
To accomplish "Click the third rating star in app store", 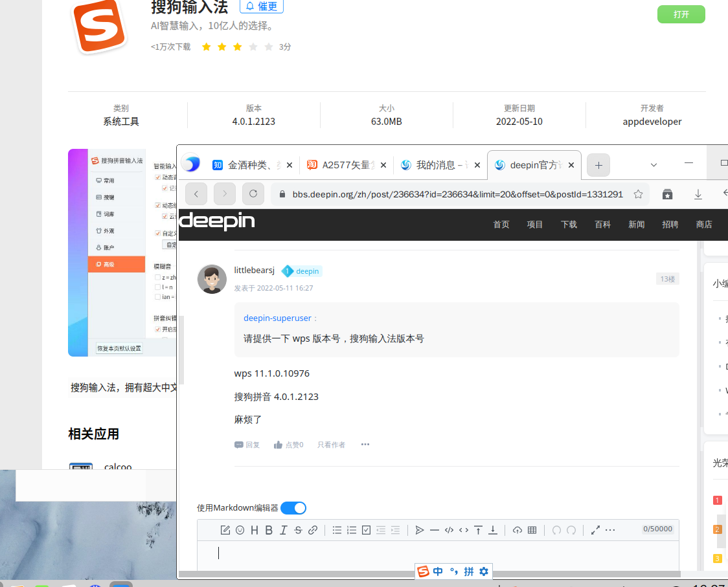I will point(237,47).
